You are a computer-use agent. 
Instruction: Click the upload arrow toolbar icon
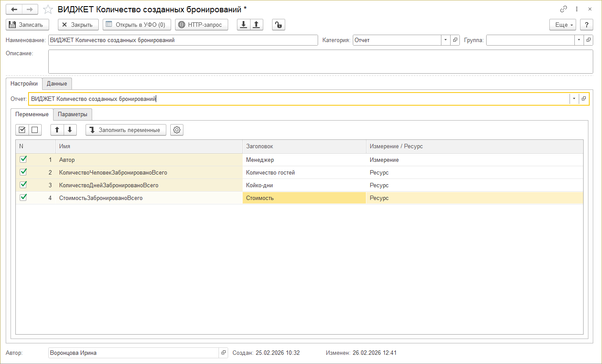coord(257,25)
